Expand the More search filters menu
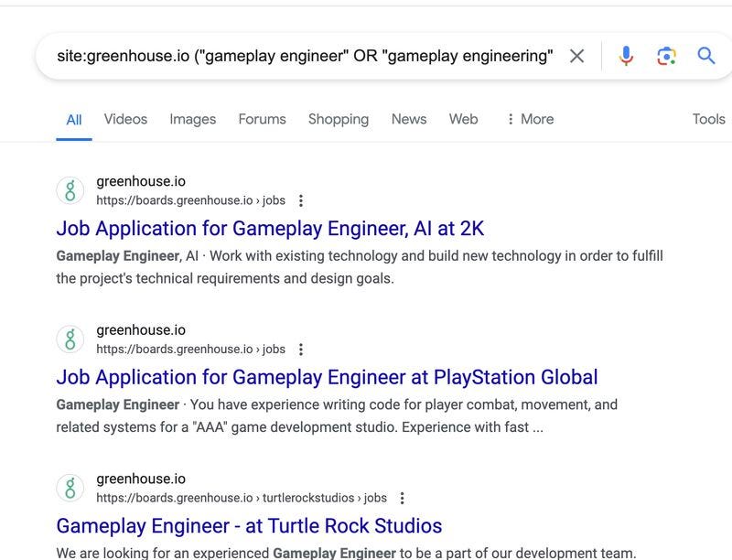Image resolution: width=732 pixels, height=560 pixels. point(531,119)
